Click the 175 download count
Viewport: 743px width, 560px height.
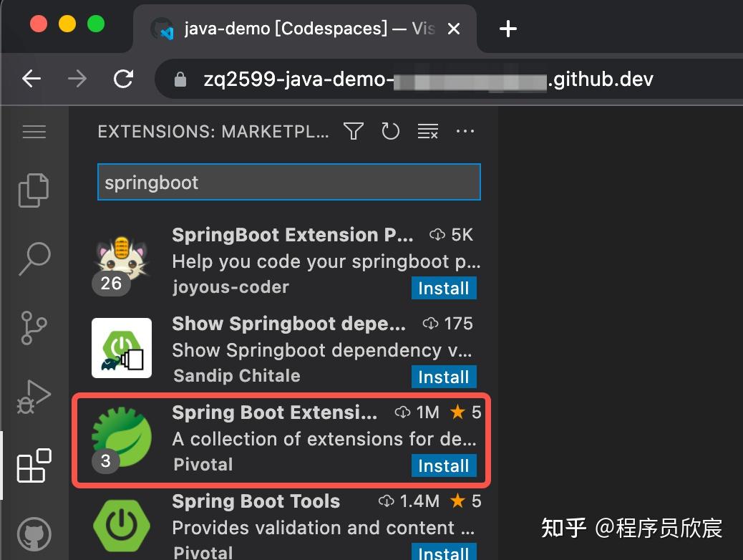click(x=448, y=324)
